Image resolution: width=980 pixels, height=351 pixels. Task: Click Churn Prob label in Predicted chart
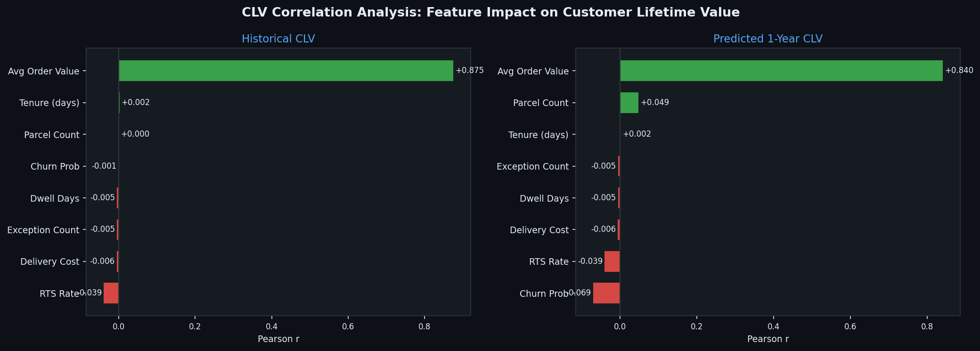coord(544,294)
